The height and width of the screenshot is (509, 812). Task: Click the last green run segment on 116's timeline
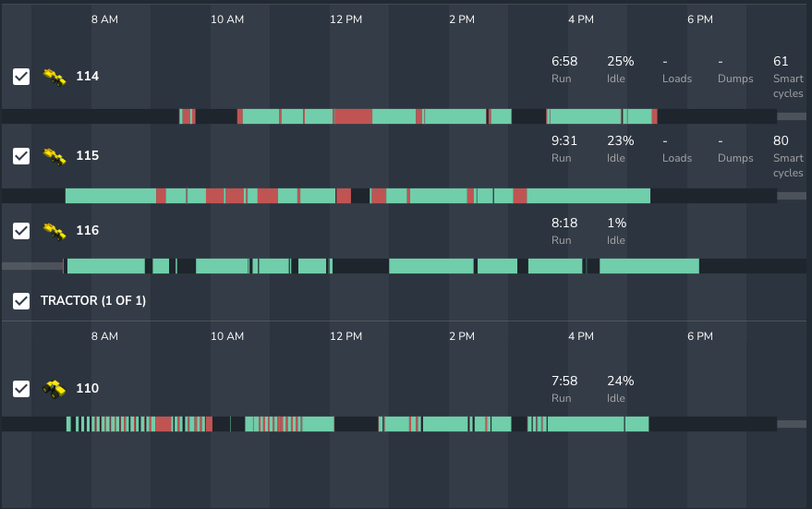click(648, 266)
